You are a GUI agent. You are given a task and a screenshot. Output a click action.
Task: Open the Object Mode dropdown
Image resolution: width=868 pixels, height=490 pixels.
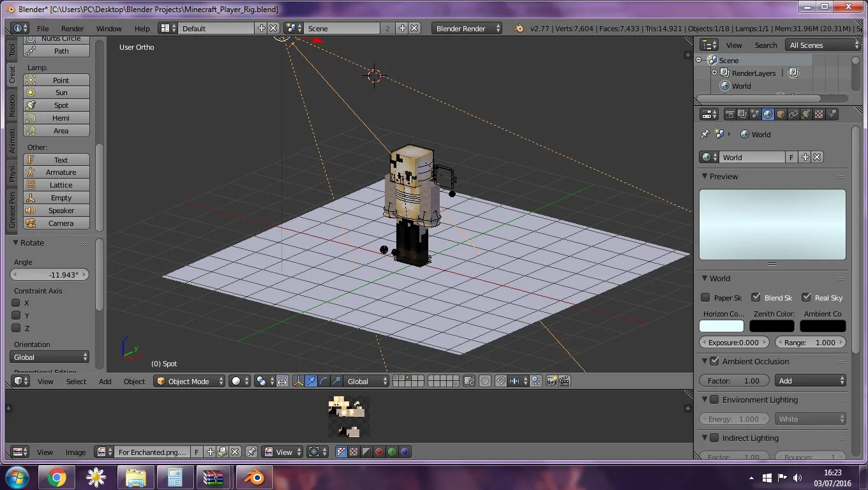point(190,381)
